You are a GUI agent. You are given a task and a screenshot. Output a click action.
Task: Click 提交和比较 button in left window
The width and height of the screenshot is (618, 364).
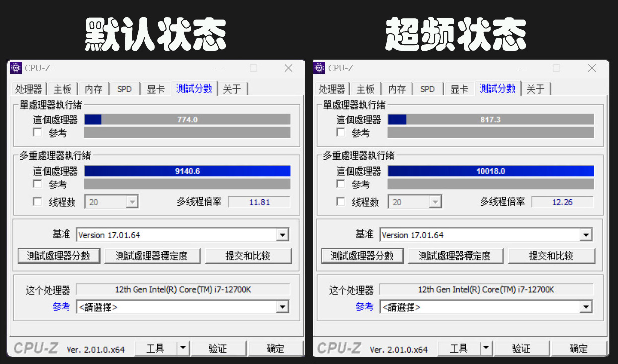(x=248, y=256)
